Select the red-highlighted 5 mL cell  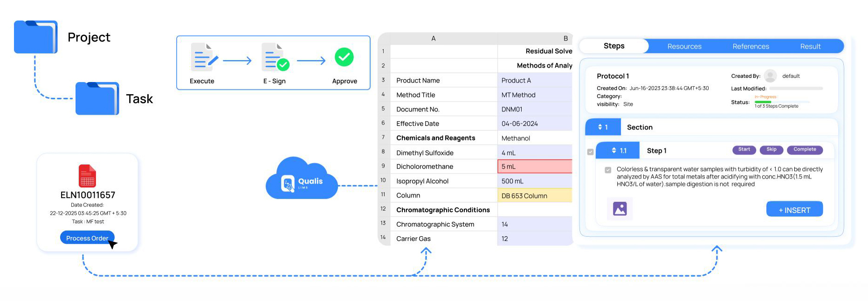pyautogui.click(x=534, y=166)
